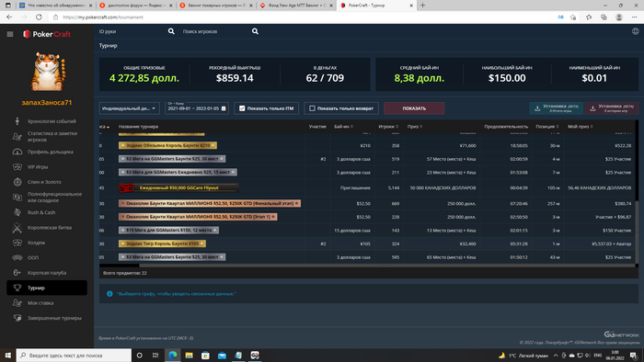Click the Продолжительность column header
The image size is (644, 362).
click(506, 127)
